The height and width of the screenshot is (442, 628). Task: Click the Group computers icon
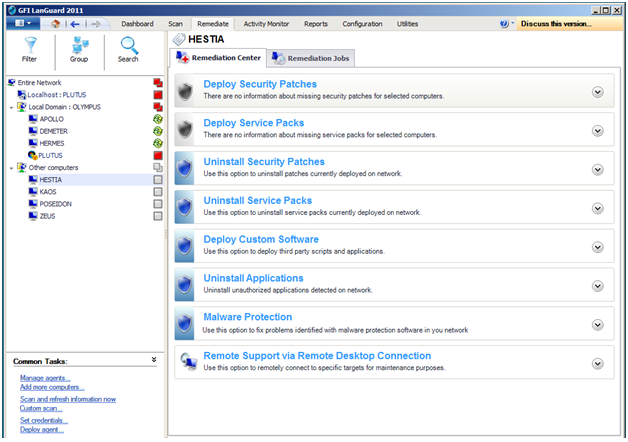tap(80, 45)
